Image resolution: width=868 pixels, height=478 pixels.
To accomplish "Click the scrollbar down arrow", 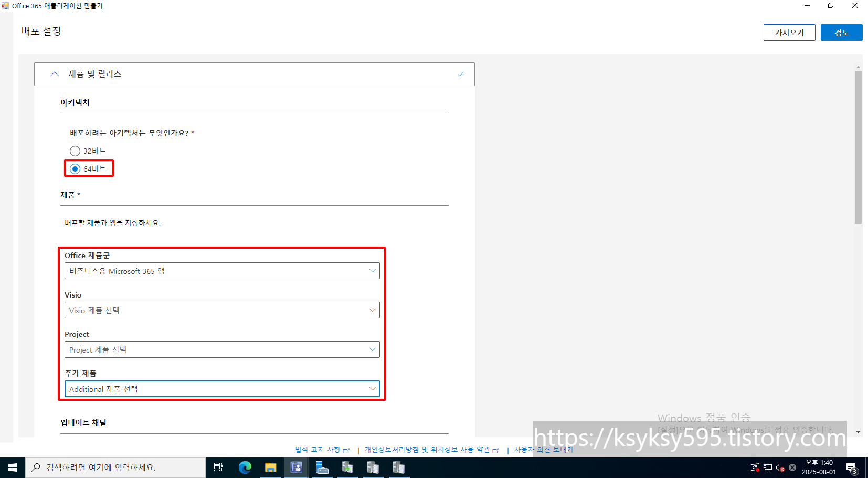I will tap(858, 432).
